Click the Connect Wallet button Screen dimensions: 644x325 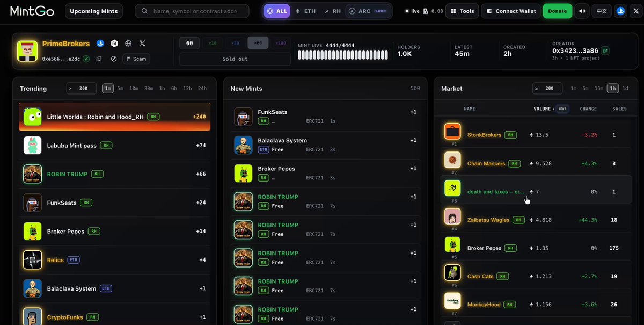(x=511, y=11)
